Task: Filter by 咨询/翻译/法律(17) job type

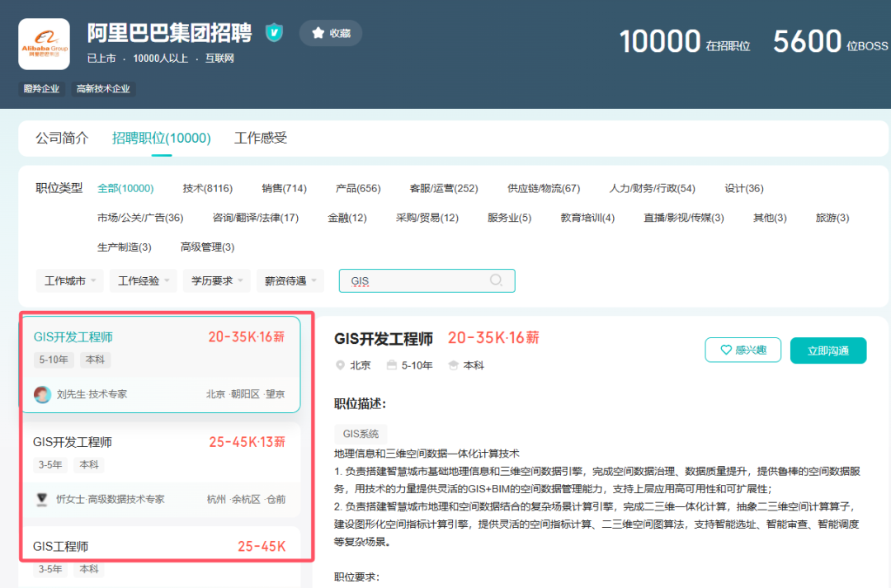Action: tap(255, 218)
